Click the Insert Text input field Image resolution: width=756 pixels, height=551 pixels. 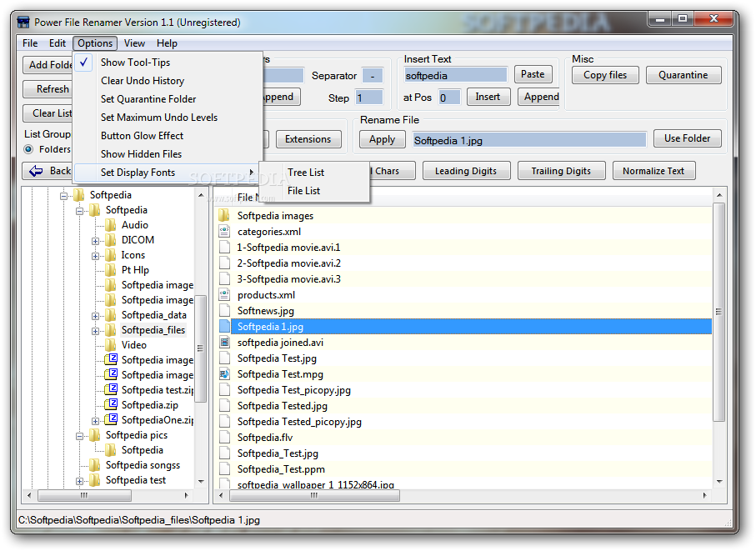(x=456, y=75)
